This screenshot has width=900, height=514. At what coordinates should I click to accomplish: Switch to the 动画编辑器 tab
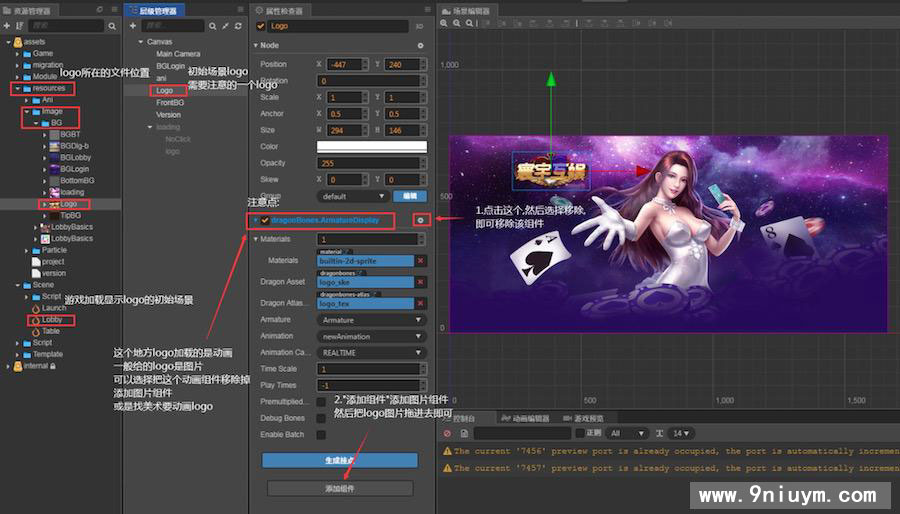click(525, 419)
